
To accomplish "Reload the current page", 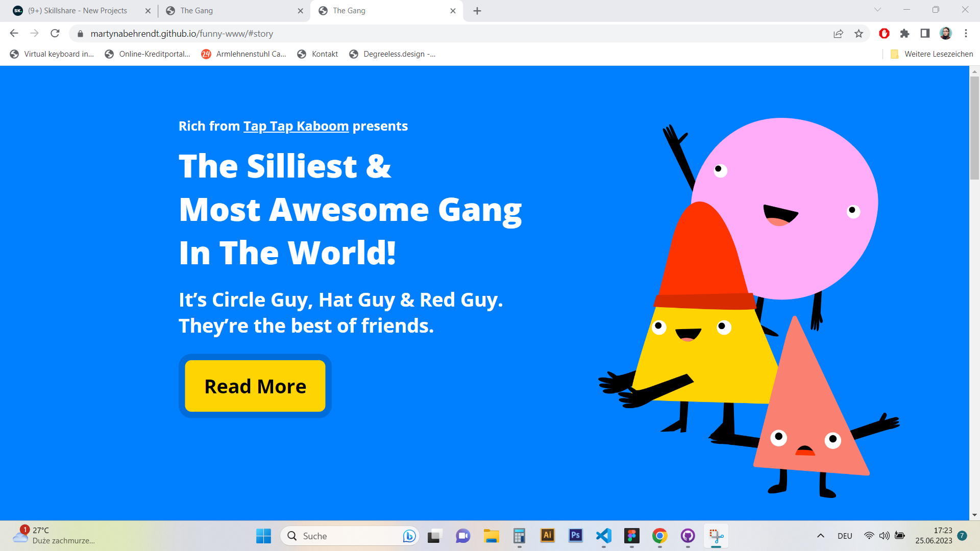I will [55, 33].
